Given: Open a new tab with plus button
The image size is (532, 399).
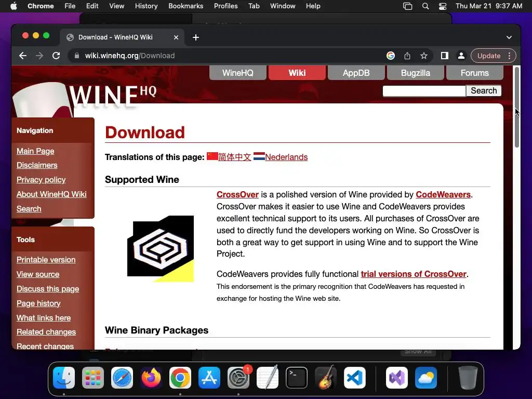Looking at the screenshot, I should point(196,37).
